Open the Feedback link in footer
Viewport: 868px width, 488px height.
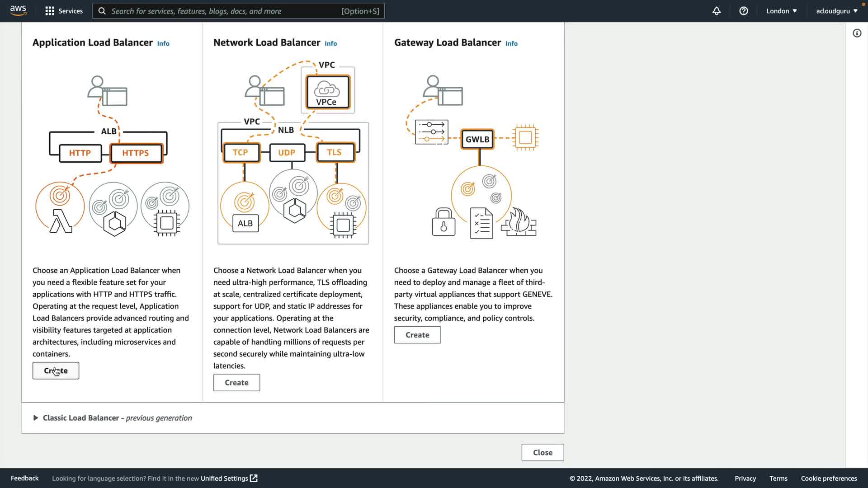pyautogui.click(x=24, y=478)
